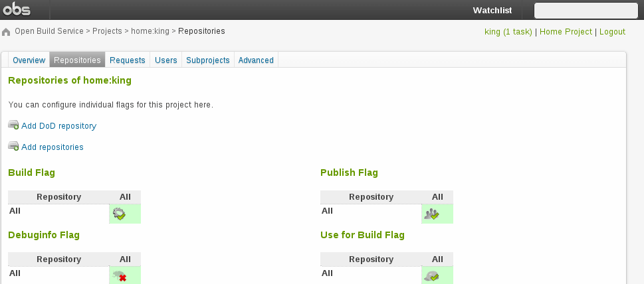
Task: Go to the Subprojects tab
Action: pyautogui.click(x=207, y=60)
